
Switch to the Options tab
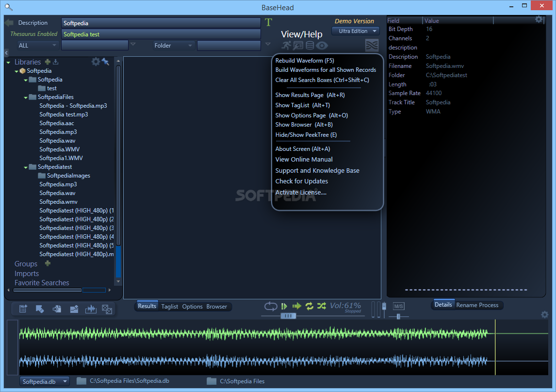192,307
